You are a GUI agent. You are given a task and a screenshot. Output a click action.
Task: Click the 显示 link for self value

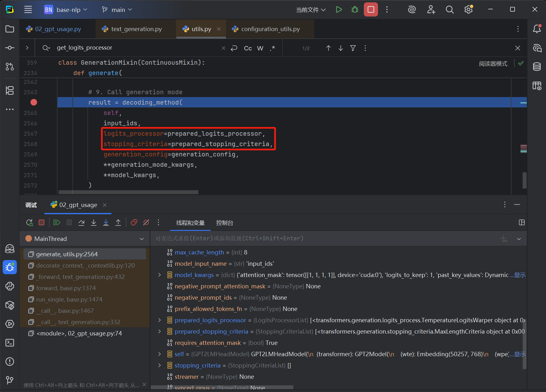tap(520, 354)
